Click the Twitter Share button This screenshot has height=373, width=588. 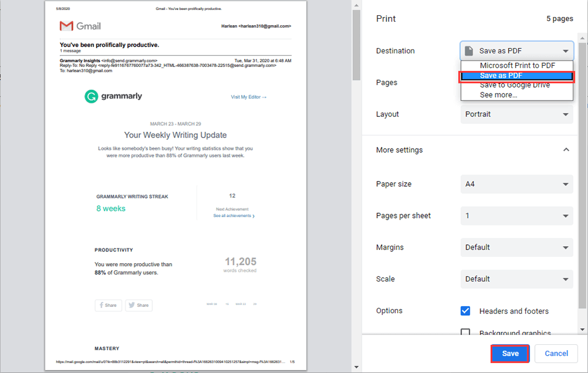tap(139, 305)
